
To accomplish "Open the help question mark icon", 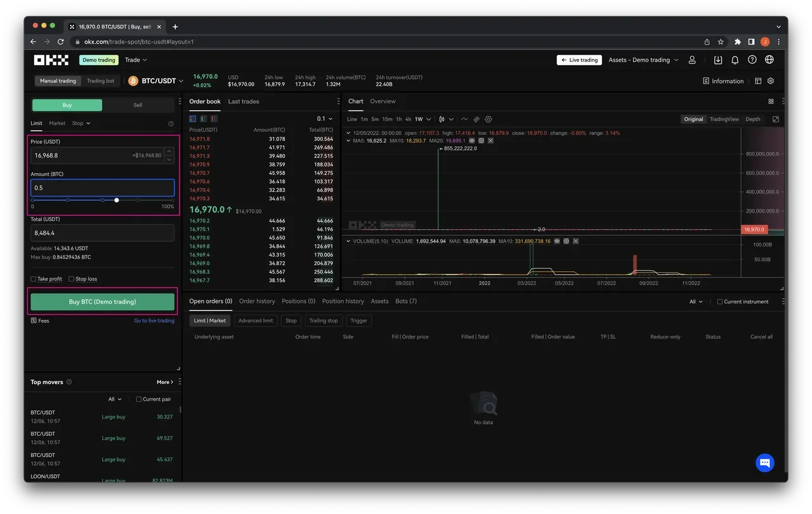I will click(752, 60).
